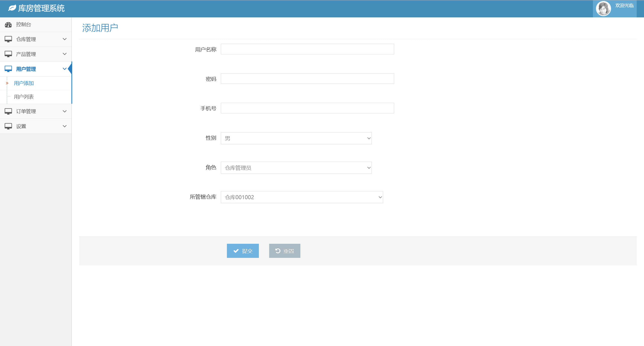Open the 性别 gender dropdown

tap(296, 138)
